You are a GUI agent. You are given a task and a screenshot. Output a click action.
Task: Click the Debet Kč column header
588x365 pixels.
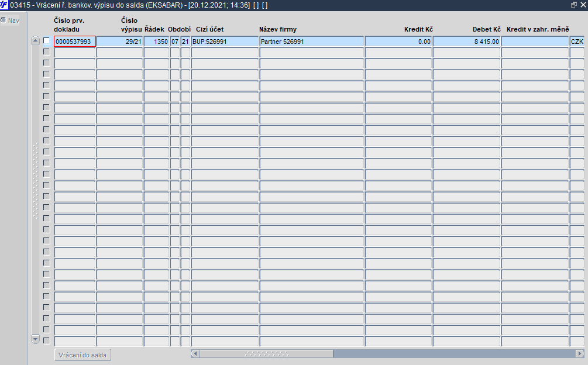tap(486, 29)
